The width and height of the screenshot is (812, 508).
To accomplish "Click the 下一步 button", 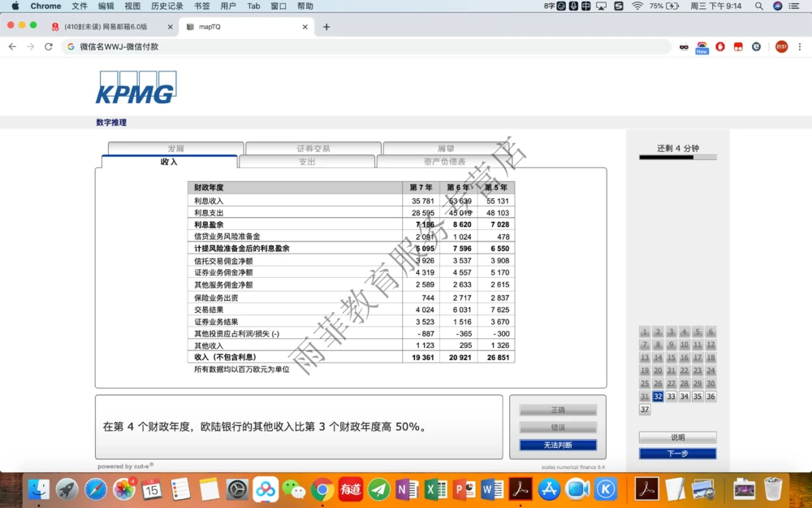I will coord(678,453).
